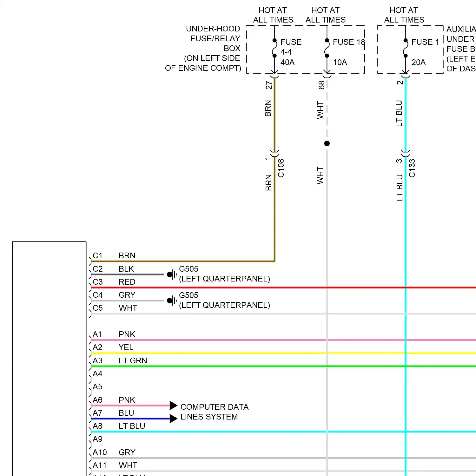Click the 'A4' pin label
Image resolution: width=476 pixels, height=476 pixels.
(97, 374)
